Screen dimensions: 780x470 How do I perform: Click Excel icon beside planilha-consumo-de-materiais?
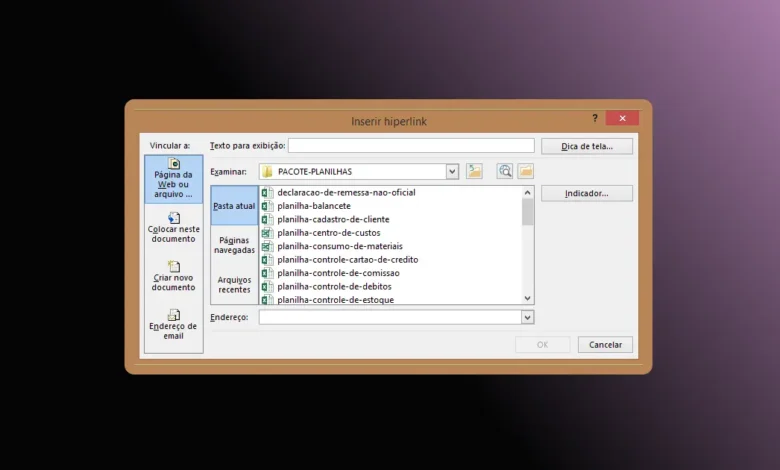pos(268,246)
